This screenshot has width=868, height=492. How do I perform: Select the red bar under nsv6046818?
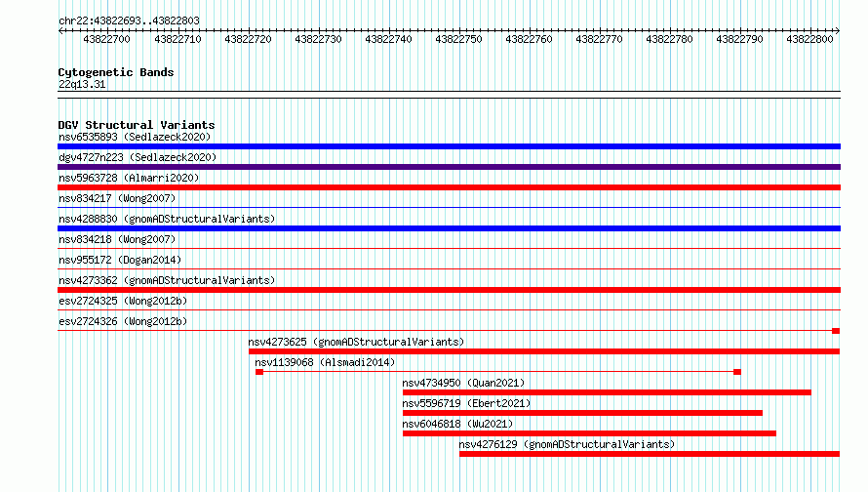[589, 433]
